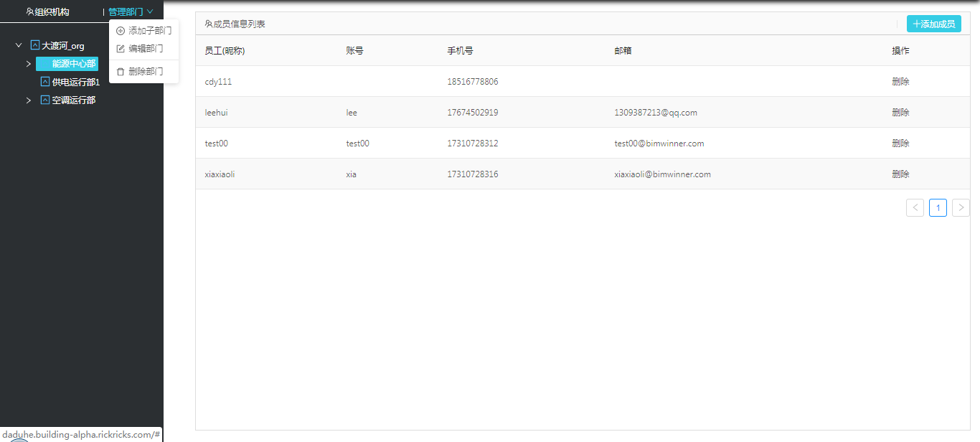The width and height of the screenshot is (980, 442).
Task: Choose 编辑部门 from the menu
Action: 143,49
